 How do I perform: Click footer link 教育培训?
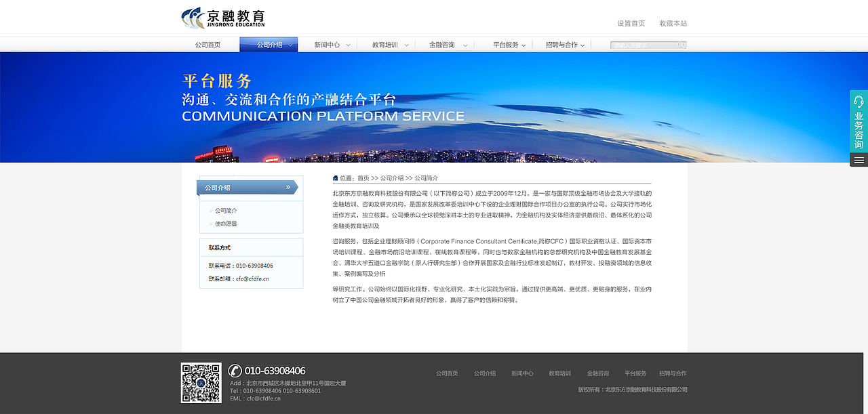(560, 373)
